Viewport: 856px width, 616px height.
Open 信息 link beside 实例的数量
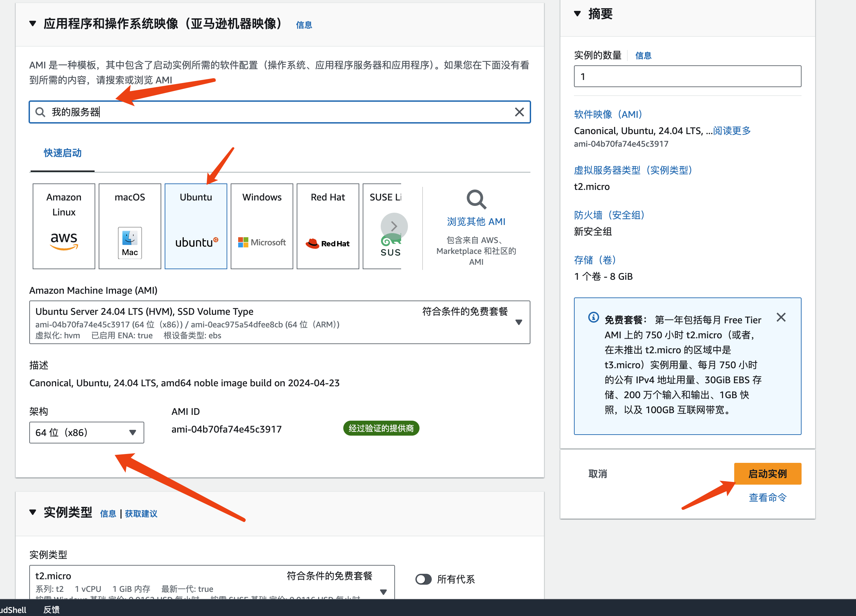pyautogui.click(x=643, y=55)
